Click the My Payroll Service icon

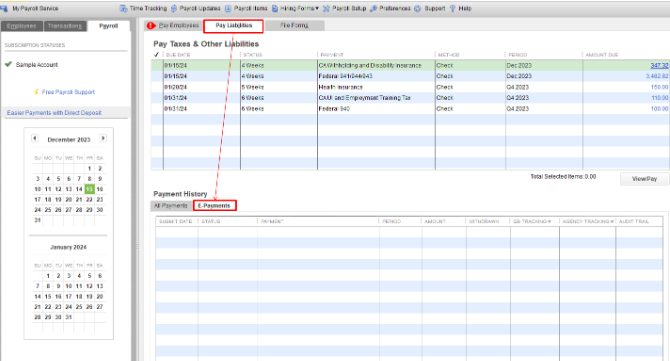click(x=4, y=8)
